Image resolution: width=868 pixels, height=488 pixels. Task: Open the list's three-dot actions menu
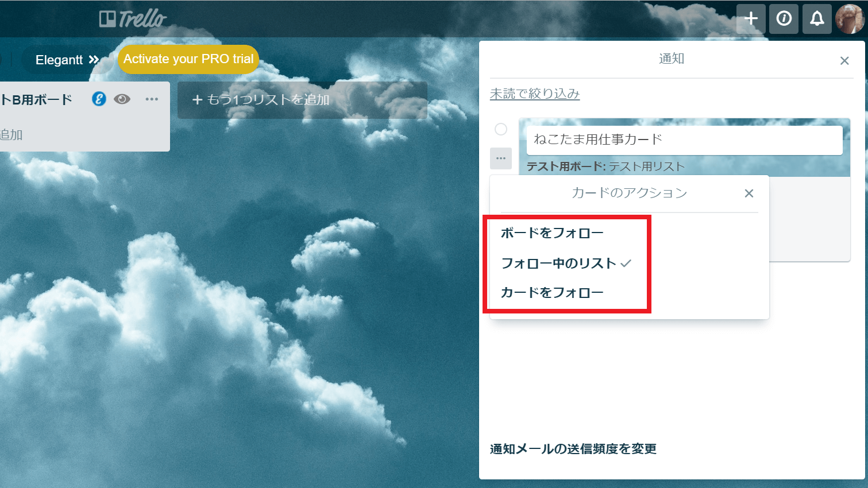point(152,99)
